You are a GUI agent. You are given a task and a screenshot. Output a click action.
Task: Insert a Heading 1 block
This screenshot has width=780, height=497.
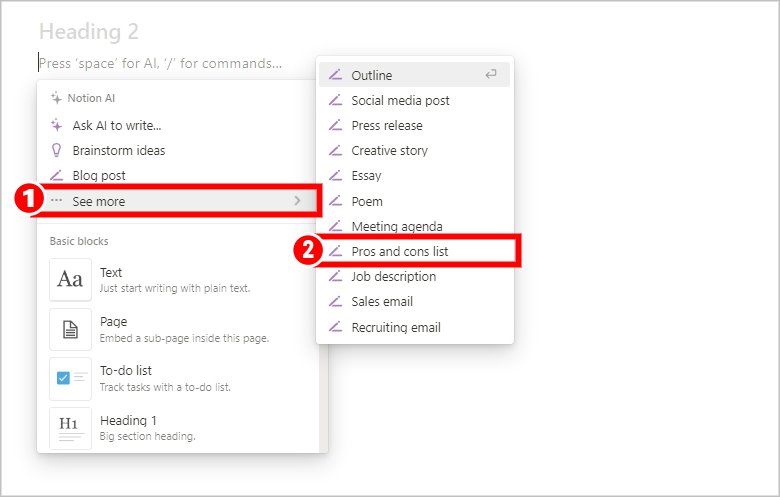tap(179, 428)
